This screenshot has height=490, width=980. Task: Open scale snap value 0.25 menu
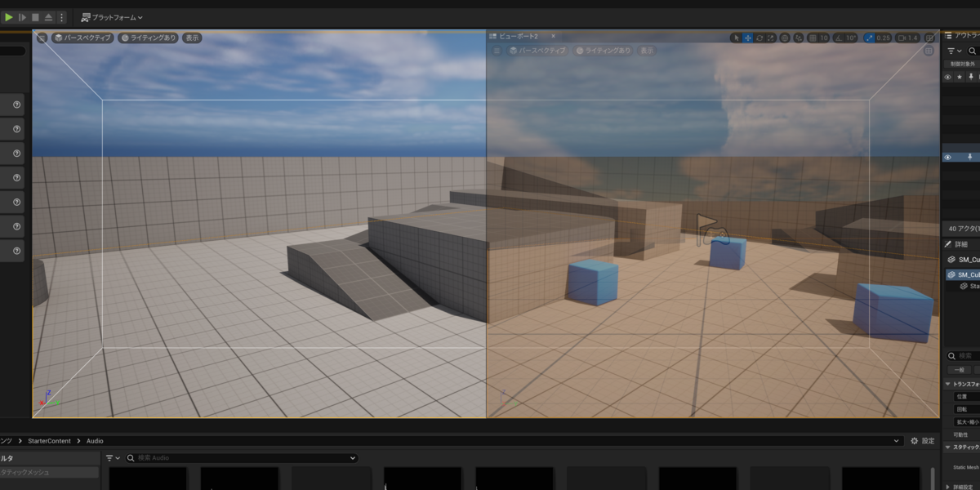(x=884, y=38)
